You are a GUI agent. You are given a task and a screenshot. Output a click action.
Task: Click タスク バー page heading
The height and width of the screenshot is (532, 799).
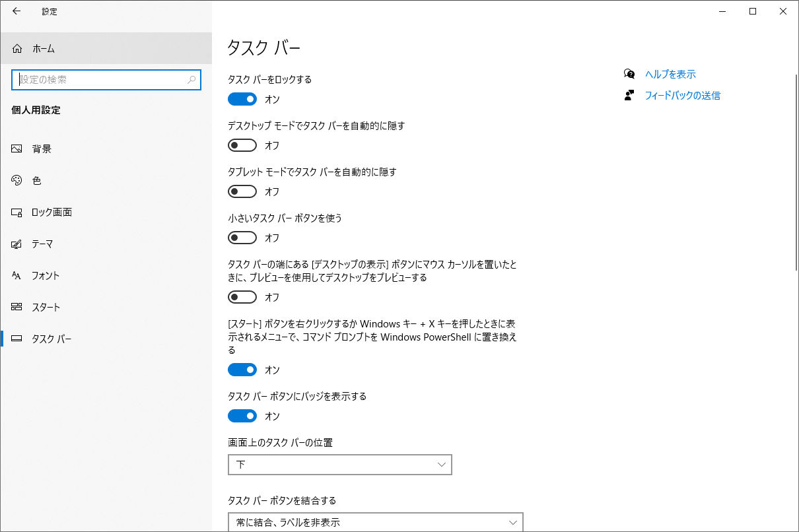click(x=264, y=48)
